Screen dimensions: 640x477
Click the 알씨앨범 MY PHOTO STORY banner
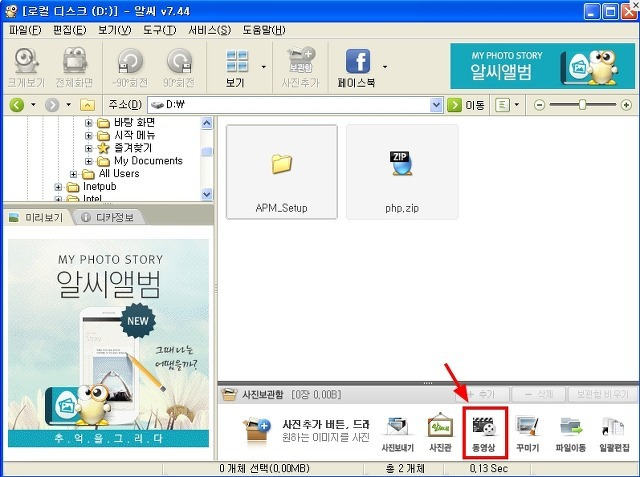point(542,66)
